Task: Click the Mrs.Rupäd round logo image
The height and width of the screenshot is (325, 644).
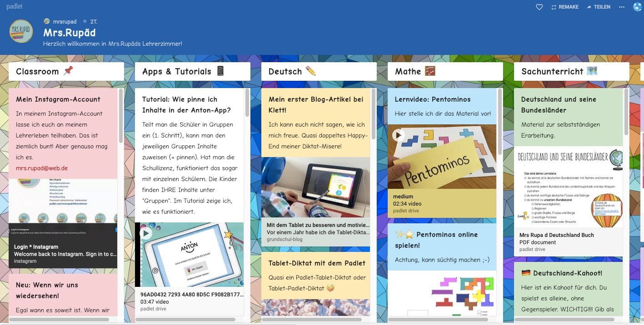Action: click(21, 31)
